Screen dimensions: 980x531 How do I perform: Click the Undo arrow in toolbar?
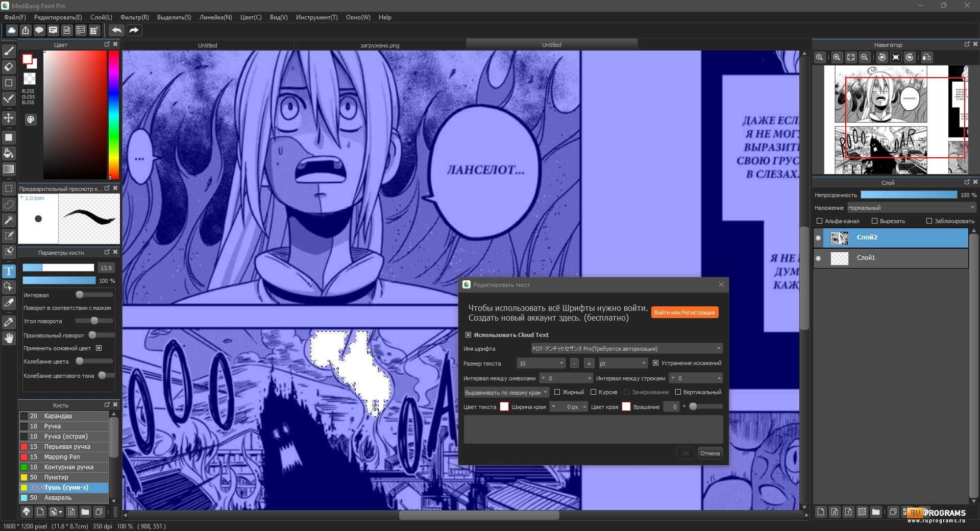pyautogui.click(x=117, y=30)
